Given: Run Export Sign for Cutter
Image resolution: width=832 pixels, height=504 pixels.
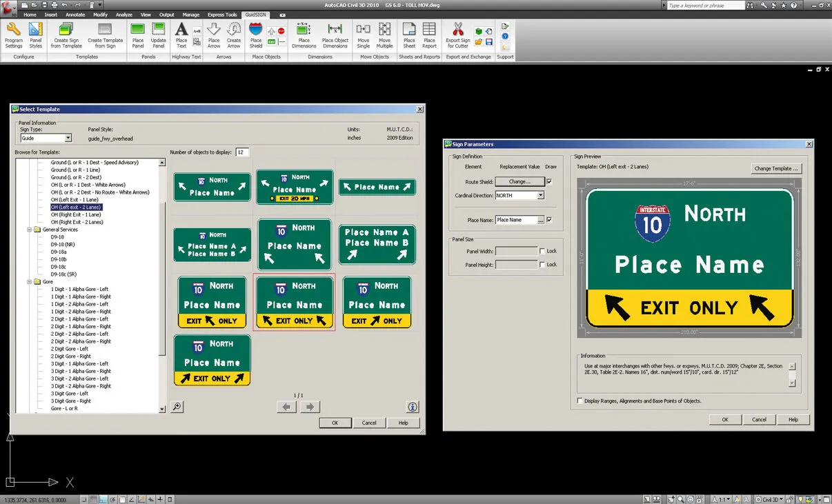Looking at the screenshot, I should click(x=457, y=35).
